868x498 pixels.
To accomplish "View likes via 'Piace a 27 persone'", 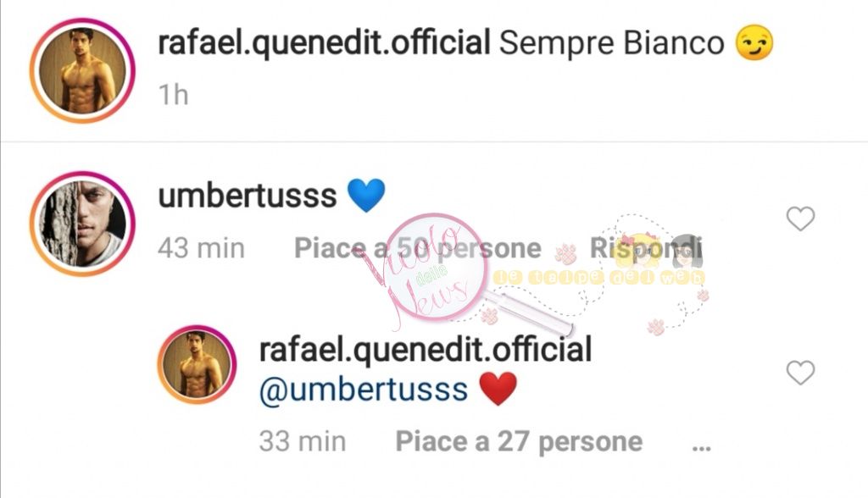I will coord(519,441).
